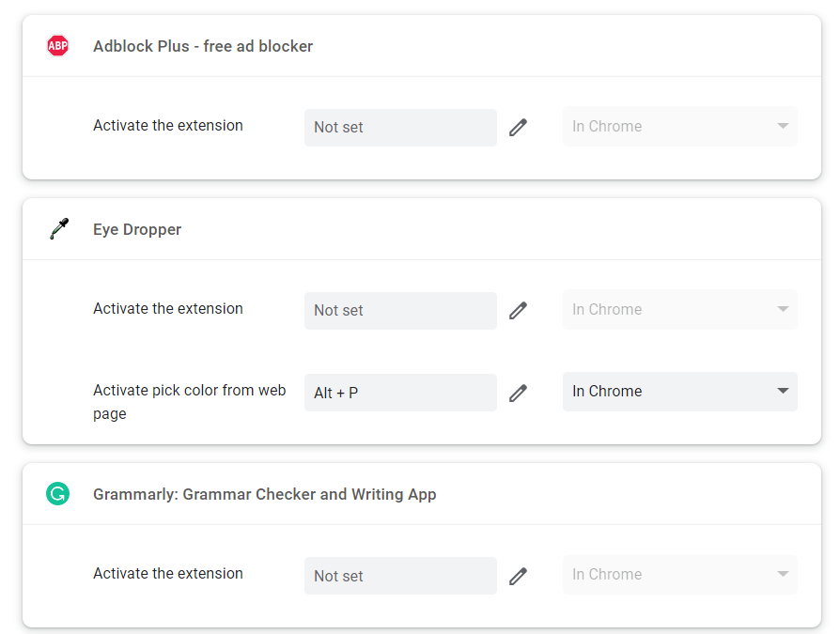Edit Adblock Plus shortcut with pencil icon
Viewport: 840px width, 634px height.
(x=518, y=128)
